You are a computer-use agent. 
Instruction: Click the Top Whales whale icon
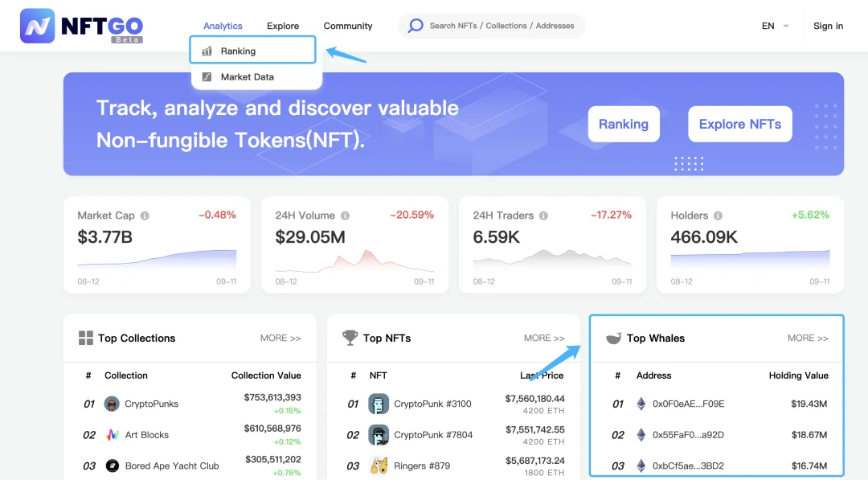(613, 338)
